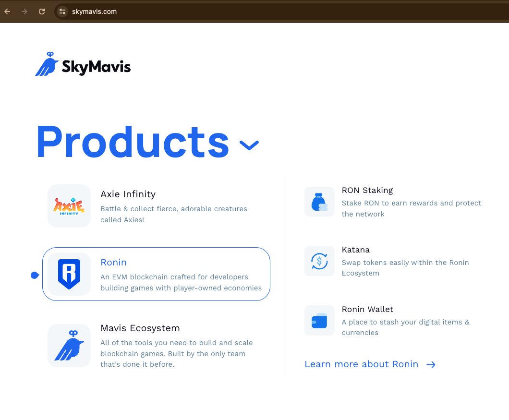The height and width of the screenshot is (420, 509).
Task: Select the Ronin product title
Action: [114, 262]
